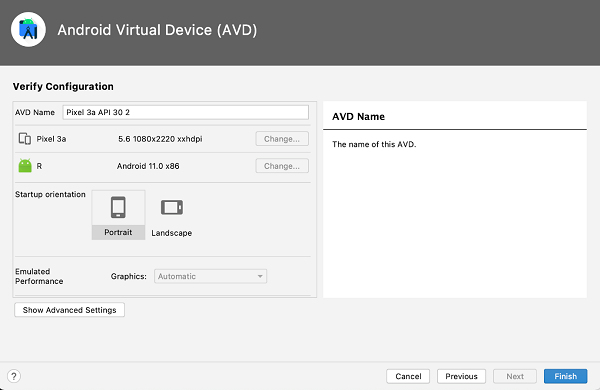The height and width of the screenshot is (390, 600).
Task: Click the 5.6 1080x2220 xxhdpi specification text
Action: 160,139
